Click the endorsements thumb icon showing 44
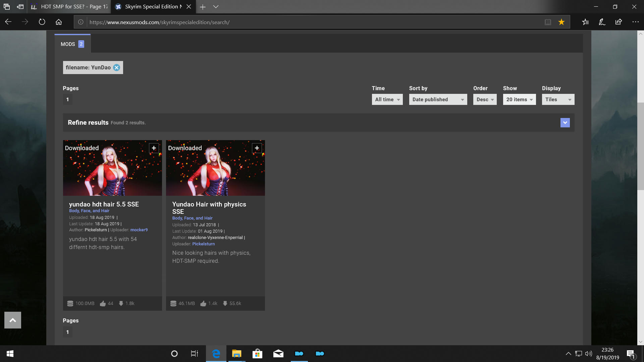The width and height of the screenshot is (644, 362). (x=103, y=303)
